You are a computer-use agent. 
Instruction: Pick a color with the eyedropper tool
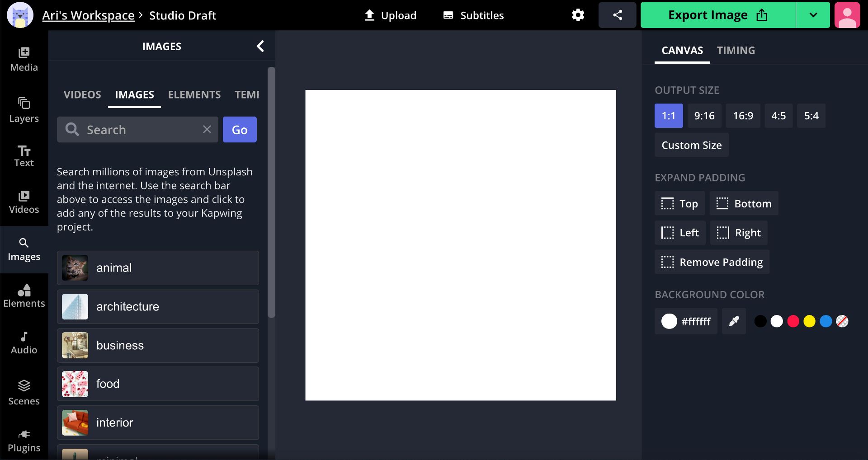734,321
